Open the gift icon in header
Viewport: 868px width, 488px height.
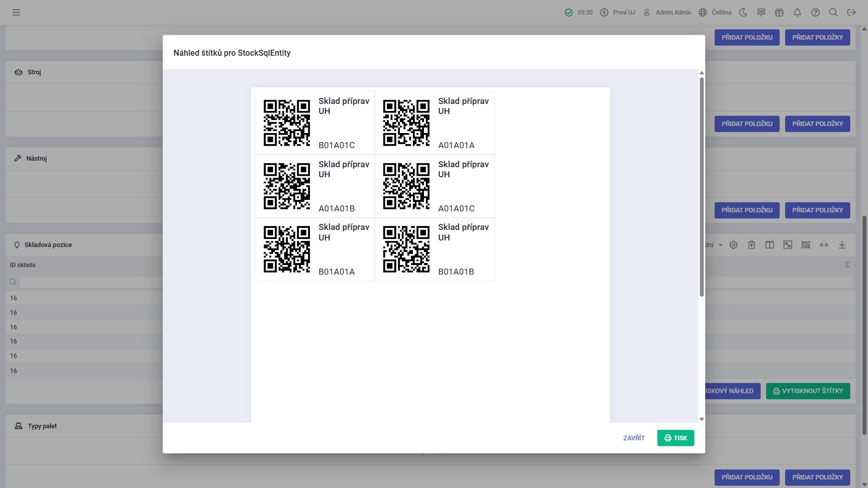point(779,13)
